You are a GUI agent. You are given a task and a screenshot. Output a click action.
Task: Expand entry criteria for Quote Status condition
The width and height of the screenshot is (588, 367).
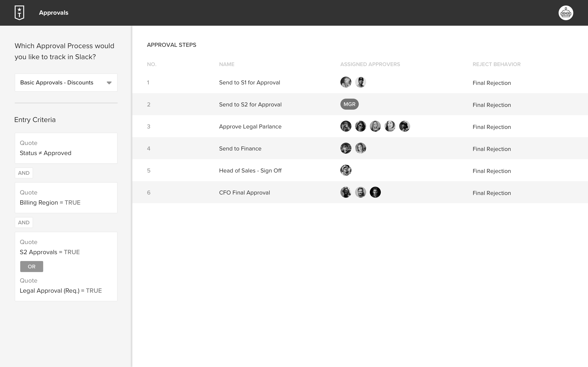coord(66,148)
